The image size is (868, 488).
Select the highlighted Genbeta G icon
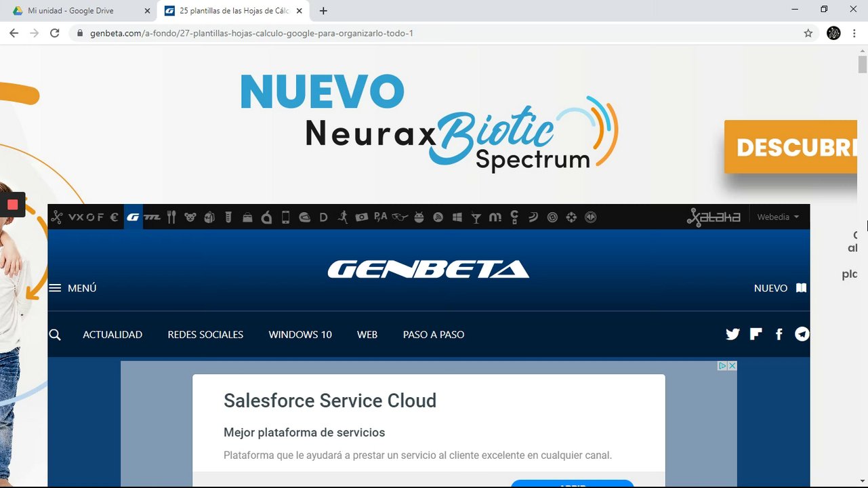133,217
